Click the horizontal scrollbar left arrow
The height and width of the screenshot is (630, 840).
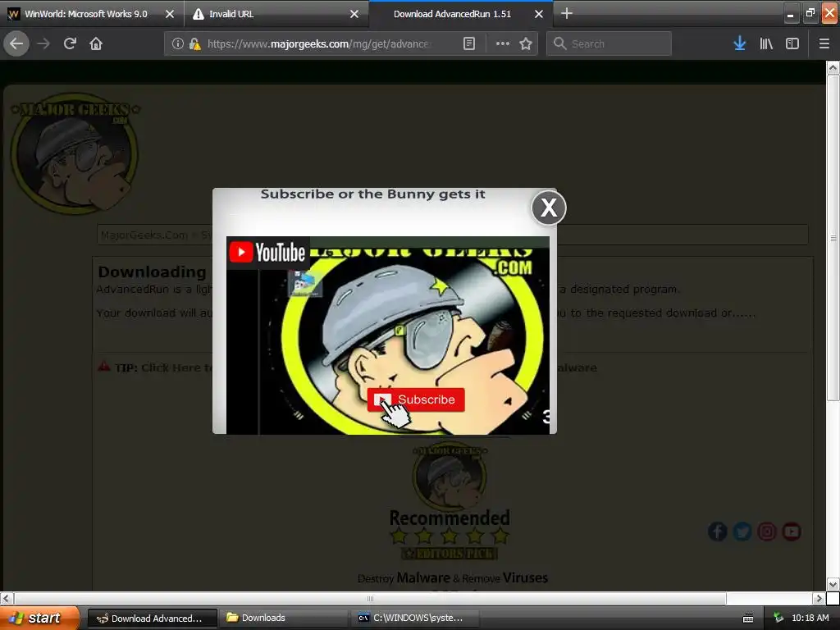(7, 598)
